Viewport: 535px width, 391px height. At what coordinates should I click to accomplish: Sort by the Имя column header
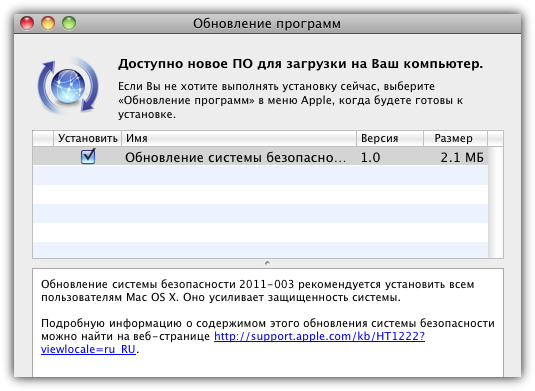pos(239,138)
